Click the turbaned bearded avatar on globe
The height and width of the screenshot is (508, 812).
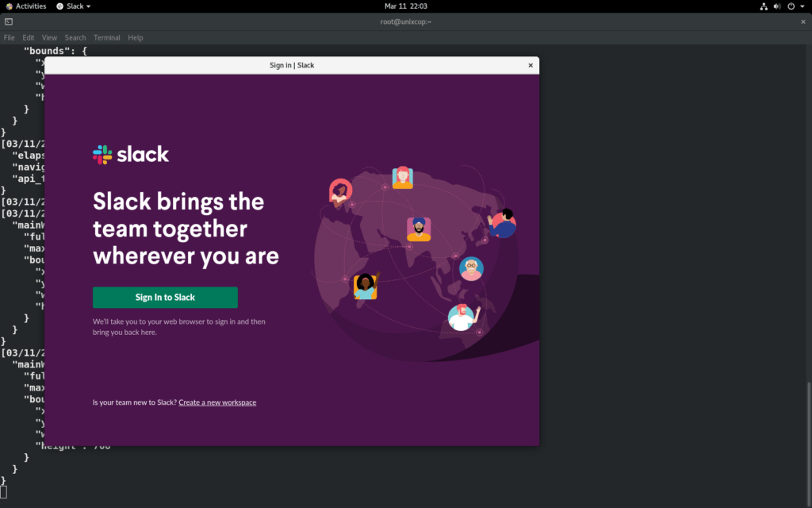tap(419, 229)
